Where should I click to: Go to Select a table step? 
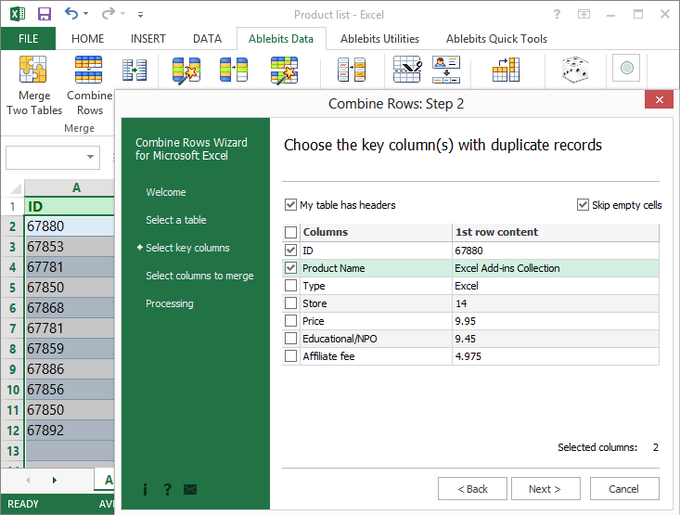tap(176, 220)
